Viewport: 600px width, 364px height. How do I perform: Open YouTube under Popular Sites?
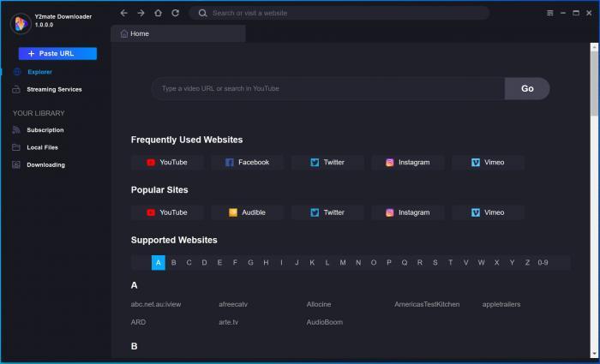[167, 212]
